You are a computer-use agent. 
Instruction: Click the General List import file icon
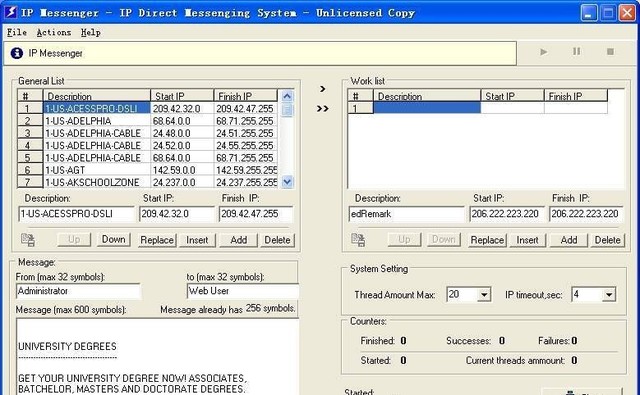[x=28, y=240]
